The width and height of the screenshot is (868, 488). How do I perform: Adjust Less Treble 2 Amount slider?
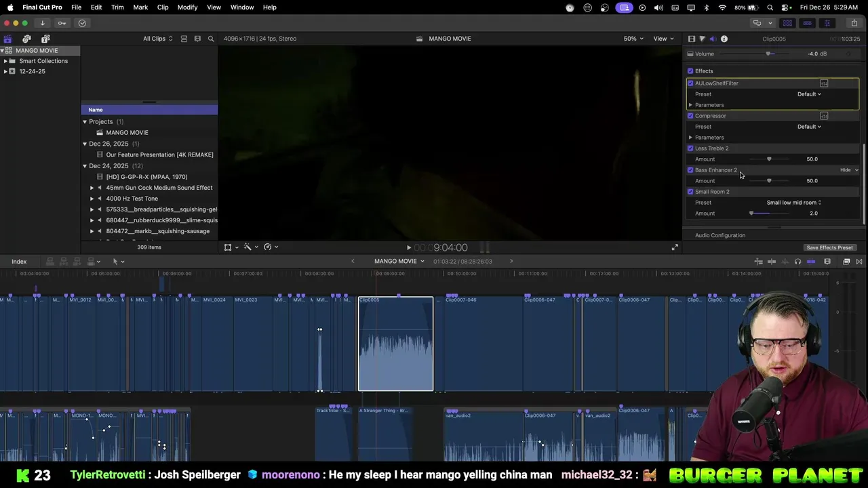(x=769, y=159)
